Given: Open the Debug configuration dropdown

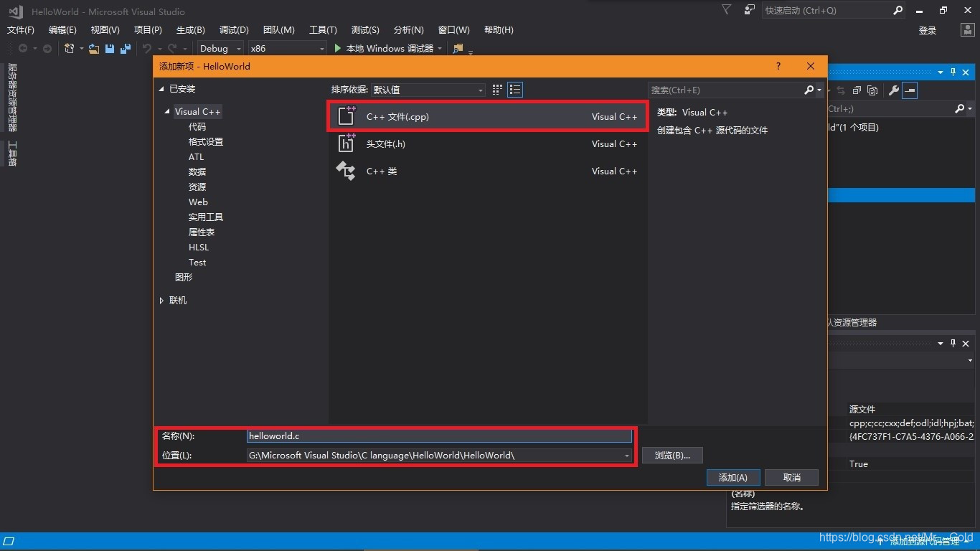Looking at the screenshot, I should coord(221,48).
